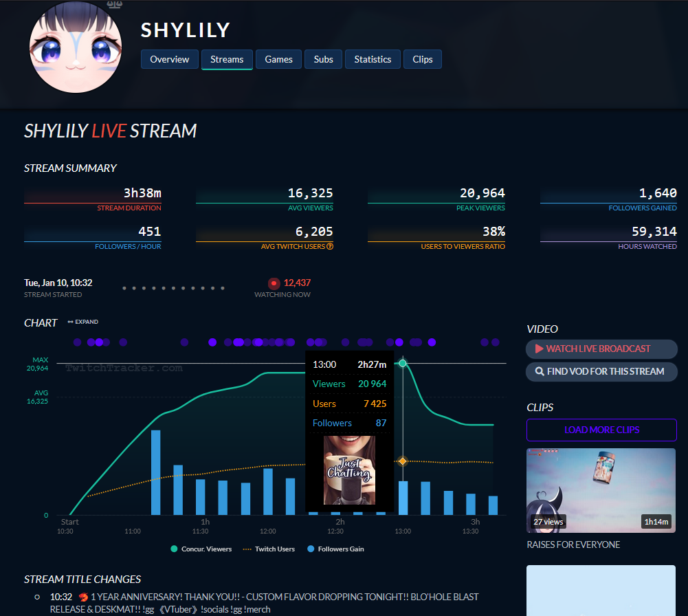The width and height of the screenshot is (688, 616).
Task: Open the Subs tab
Action: 323,59
